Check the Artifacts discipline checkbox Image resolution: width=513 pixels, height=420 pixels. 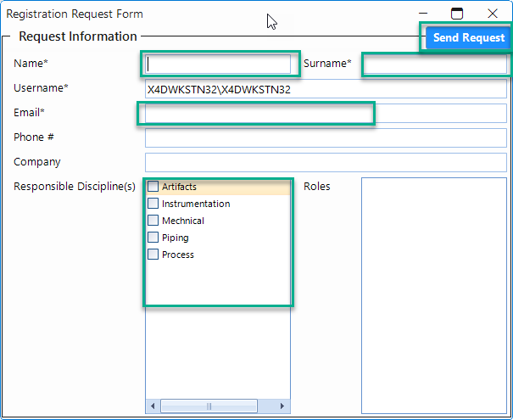click(153, 187)
